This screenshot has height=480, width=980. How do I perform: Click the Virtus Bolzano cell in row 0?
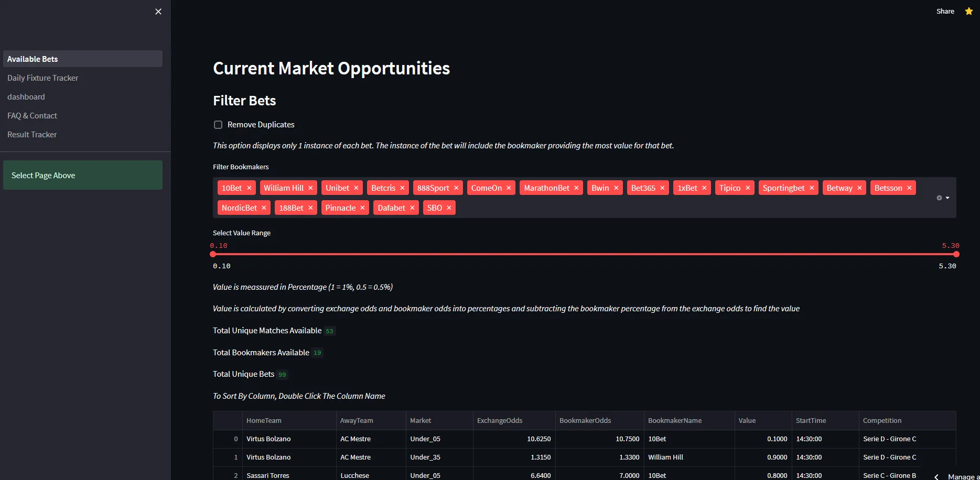point(268,439)
